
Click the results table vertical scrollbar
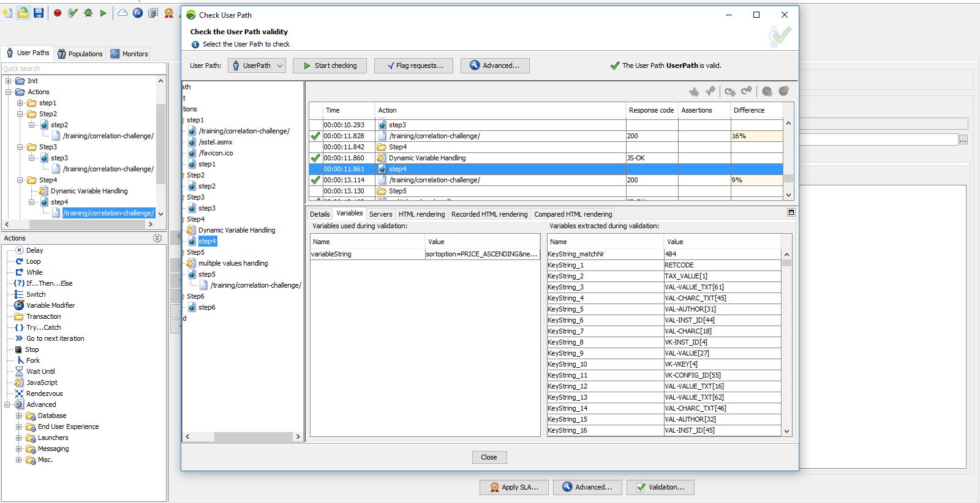coord(789,159)
